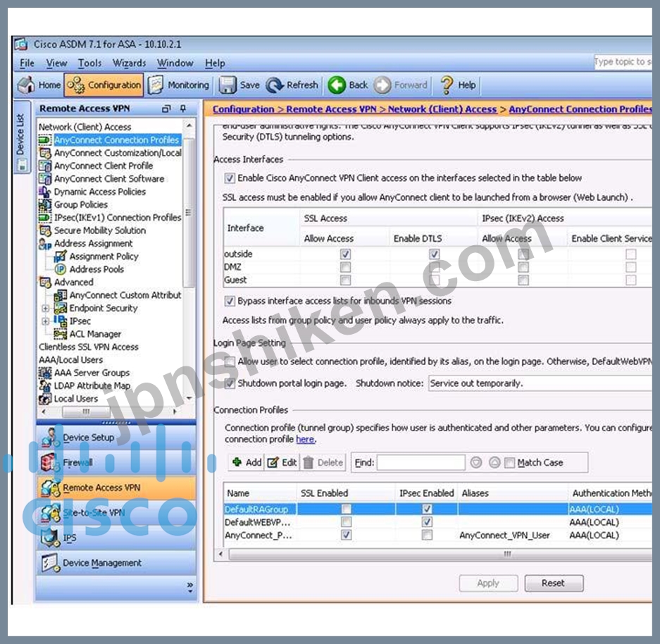The image size is (660, 644).
Task: Select AnyConnect Connection Profiles tree item
Action: click(117, 140)
